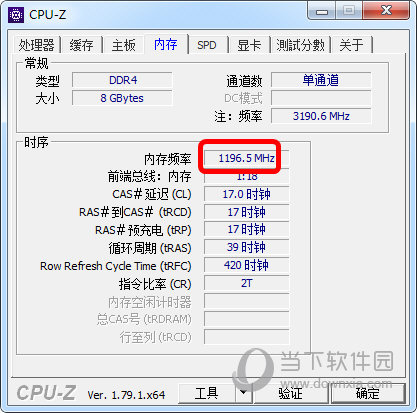Click the 前端总线: 内存 label
The height and width of the screenshot is (413, 417).
150,176
